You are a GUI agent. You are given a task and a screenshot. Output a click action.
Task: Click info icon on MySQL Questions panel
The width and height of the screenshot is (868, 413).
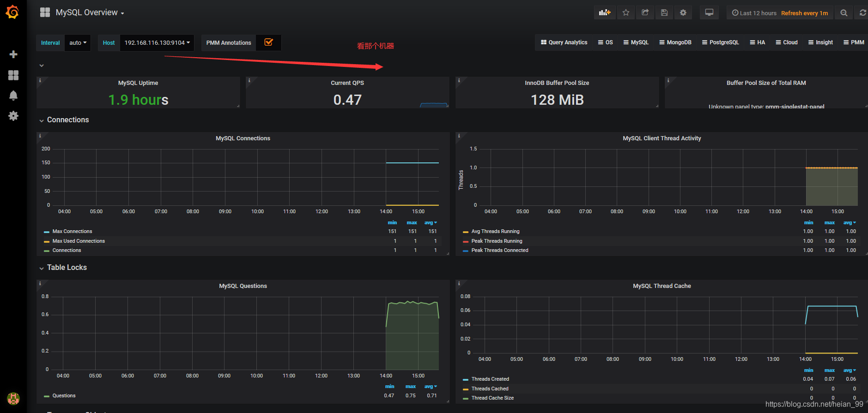pos(40,283)
